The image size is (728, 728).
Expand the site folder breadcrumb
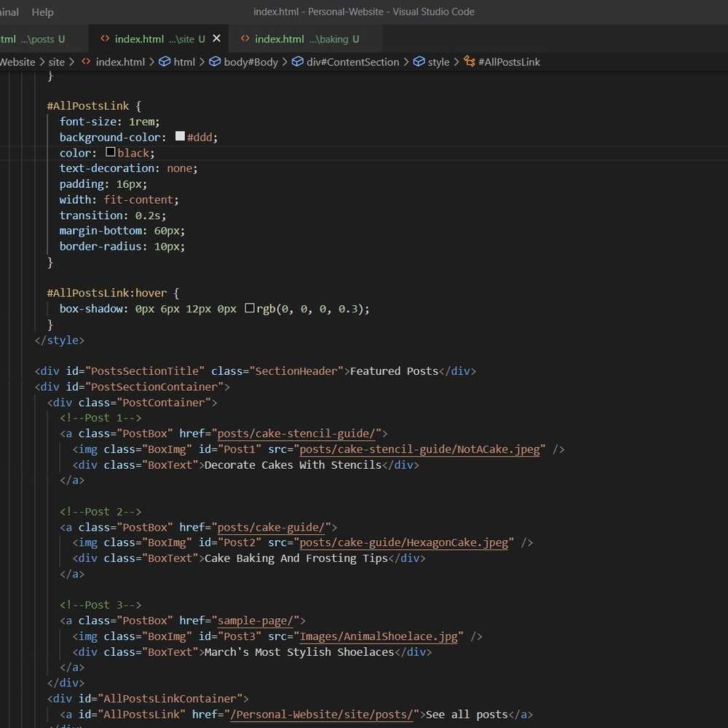point(57,62)
